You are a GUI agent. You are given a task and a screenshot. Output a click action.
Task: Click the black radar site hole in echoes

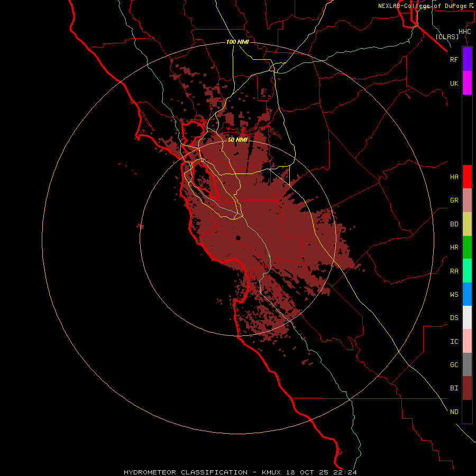coord(238,238)
